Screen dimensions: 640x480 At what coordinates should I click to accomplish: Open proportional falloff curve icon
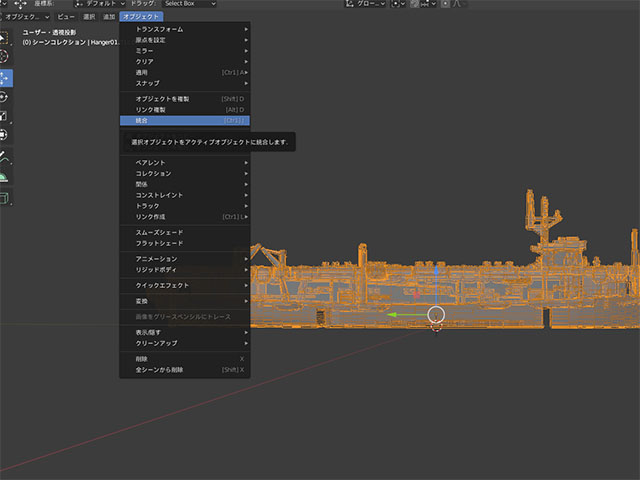tap(459, 4)
